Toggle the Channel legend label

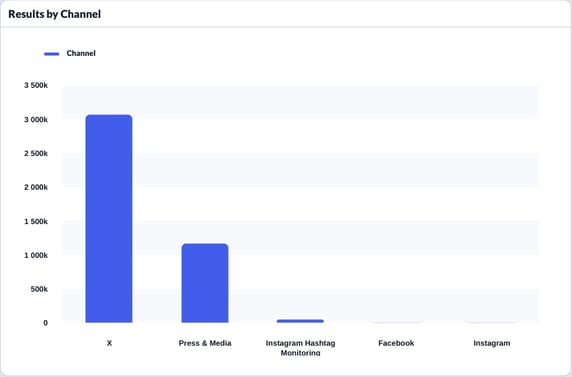point(81,53)
